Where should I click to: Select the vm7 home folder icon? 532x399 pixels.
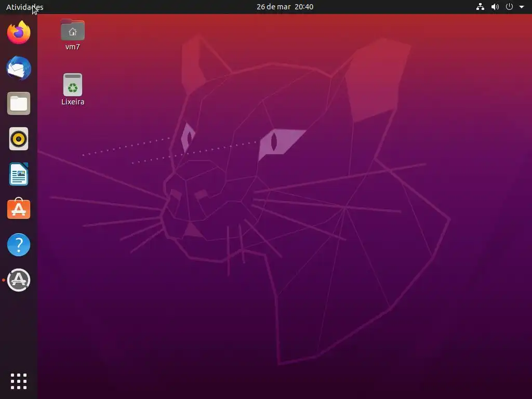tap(73, 30)
